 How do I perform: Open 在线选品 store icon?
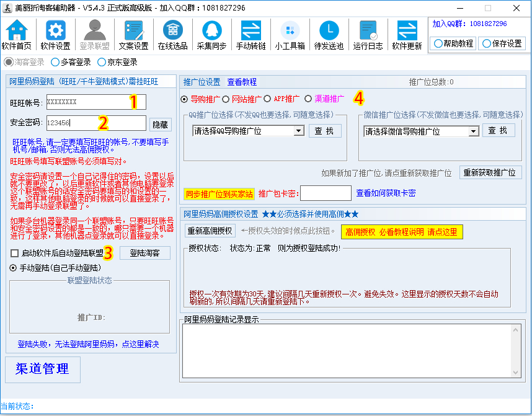pos(173,35)
